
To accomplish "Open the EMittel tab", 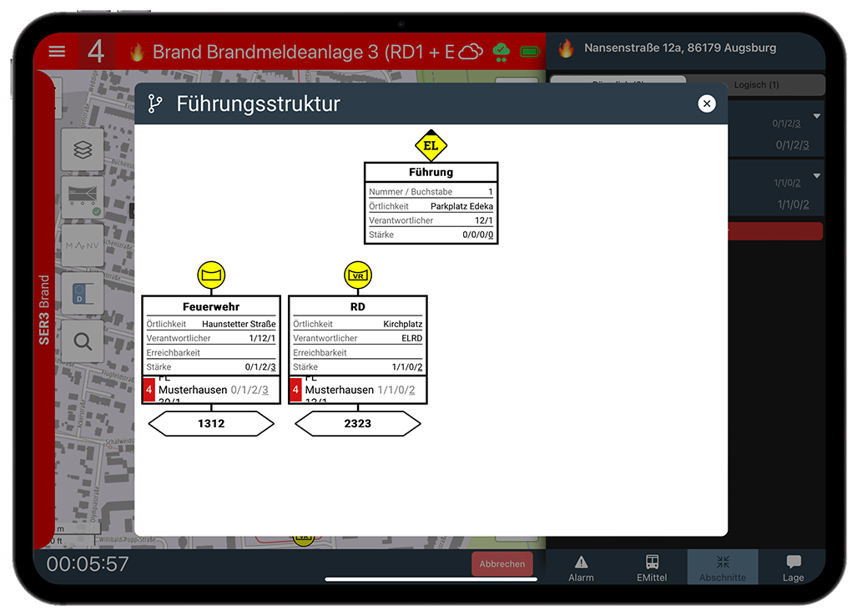I will click(x=652, y=568).
